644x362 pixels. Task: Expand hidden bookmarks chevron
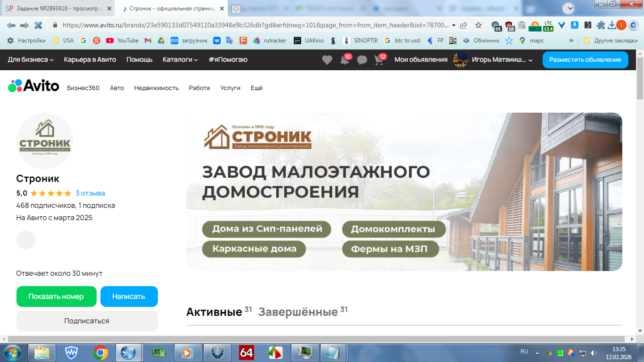click(572, 41)
